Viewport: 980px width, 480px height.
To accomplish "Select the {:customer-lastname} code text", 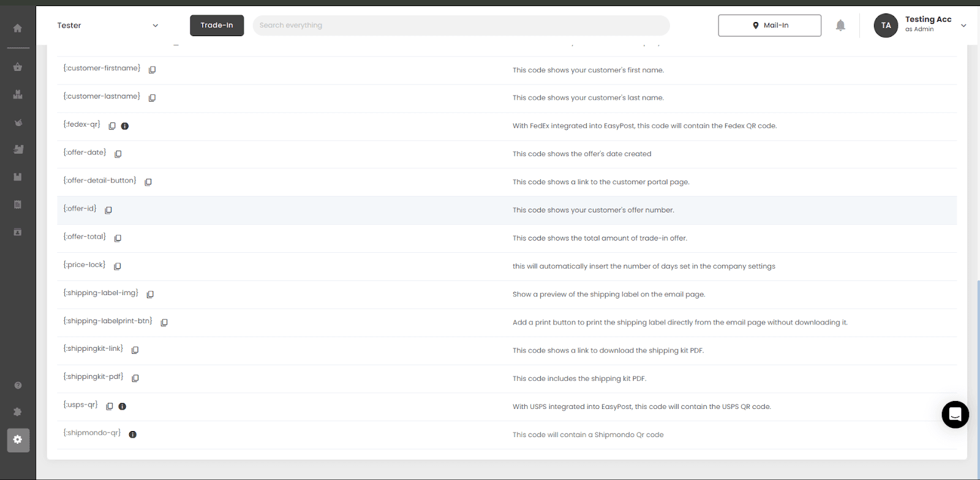I will 102,96.
